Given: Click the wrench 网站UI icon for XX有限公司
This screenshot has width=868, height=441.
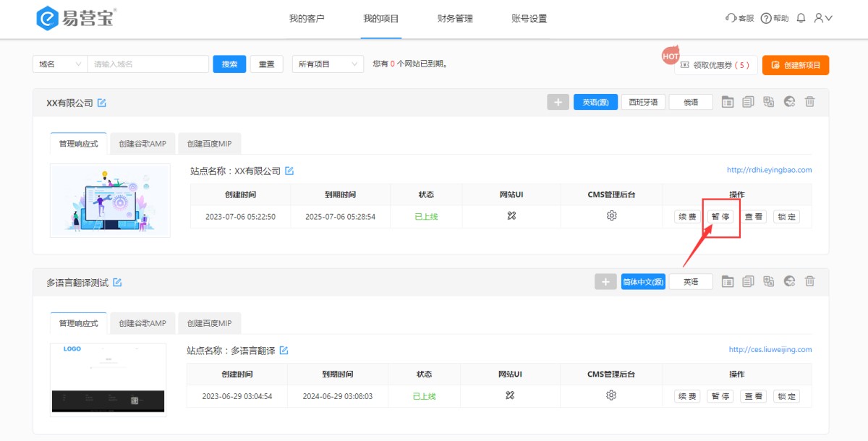Looking at the screenshot, I should coord(511,215).
